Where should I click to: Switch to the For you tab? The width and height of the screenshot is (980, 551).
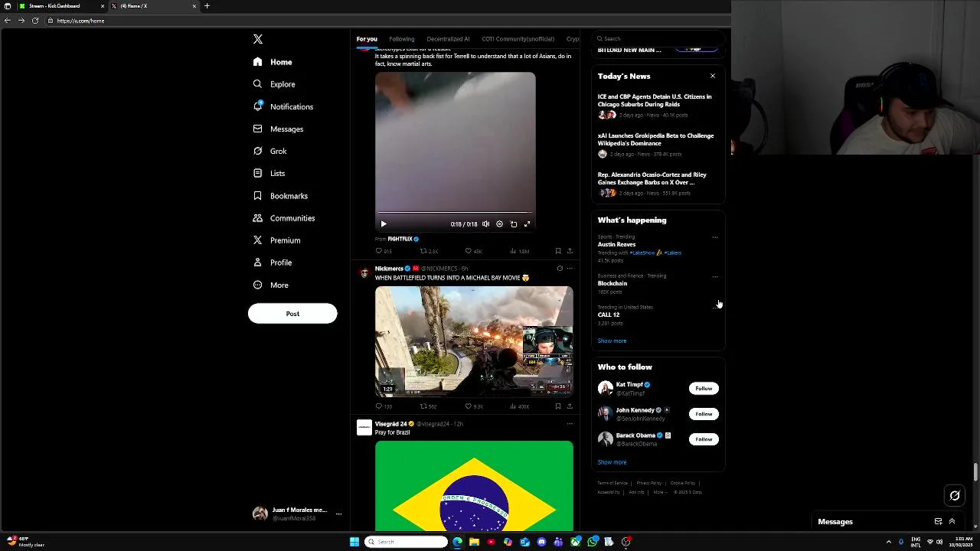pos(367,39)
